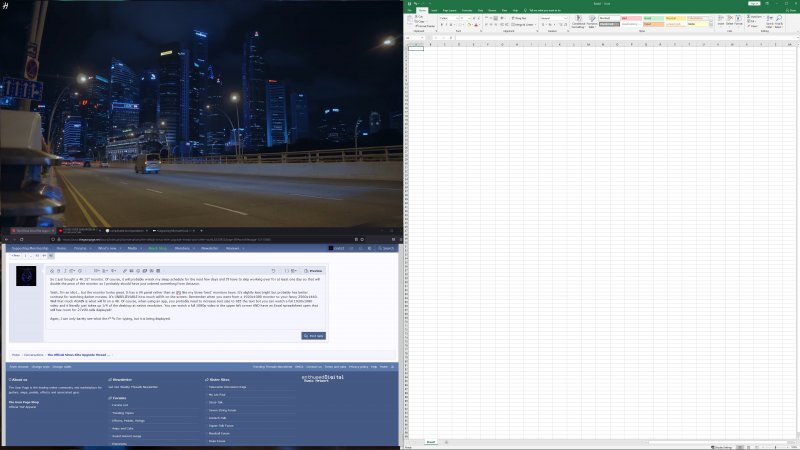Toggle Underline in Excel font group
Image resolution: width=800 pixels, height=450 pixels.
(x=451, y=24)
